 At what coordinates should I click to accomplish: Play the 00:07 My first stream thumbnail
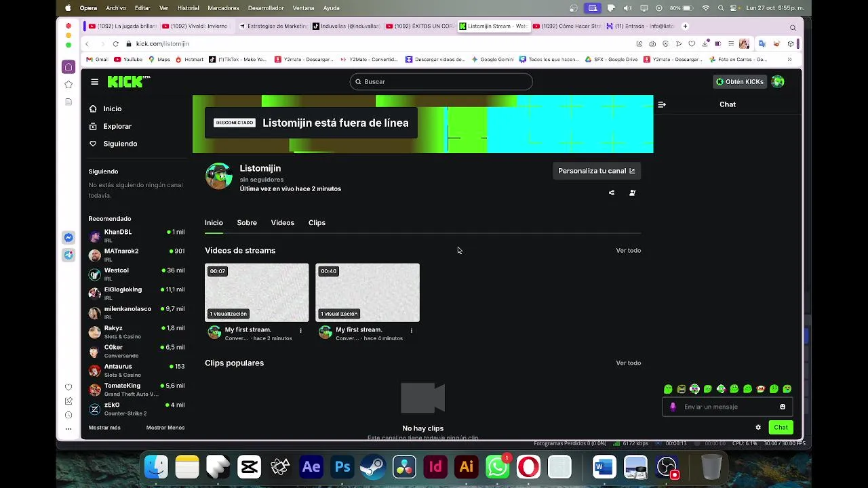(x=257, y=292)
